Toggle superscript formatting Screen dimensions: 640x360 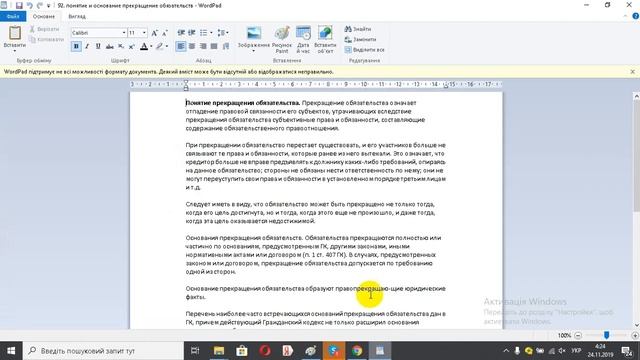[x=131, y=47]
